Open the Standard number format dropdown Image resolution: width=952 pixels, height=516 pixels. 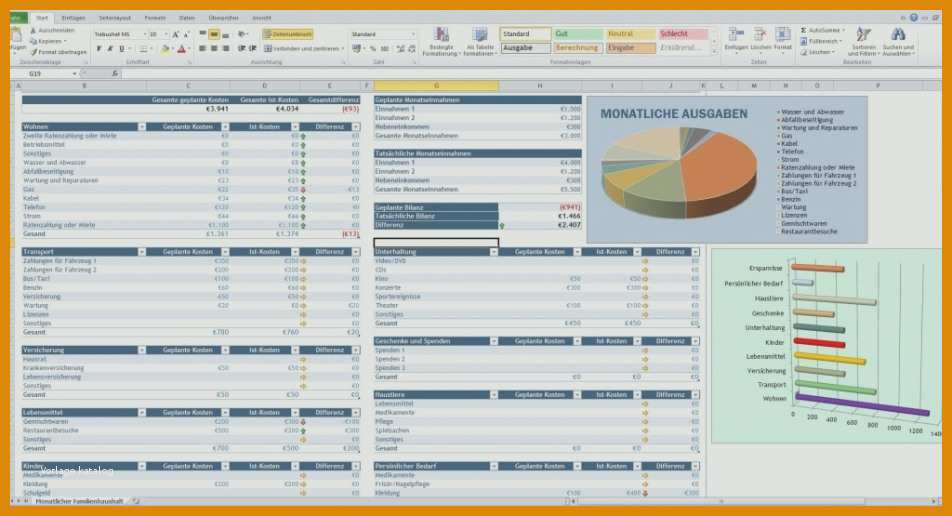[414, 35]
